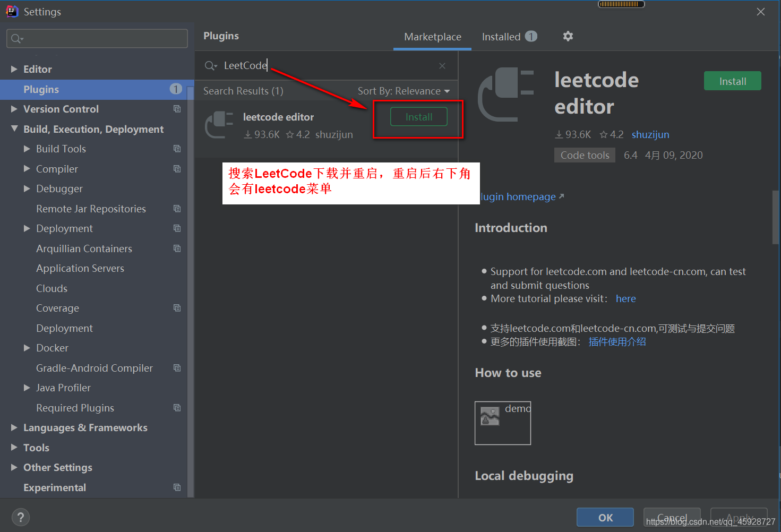
Task: Click the plugin details vertical scrollbar
Action: [776, 217]
